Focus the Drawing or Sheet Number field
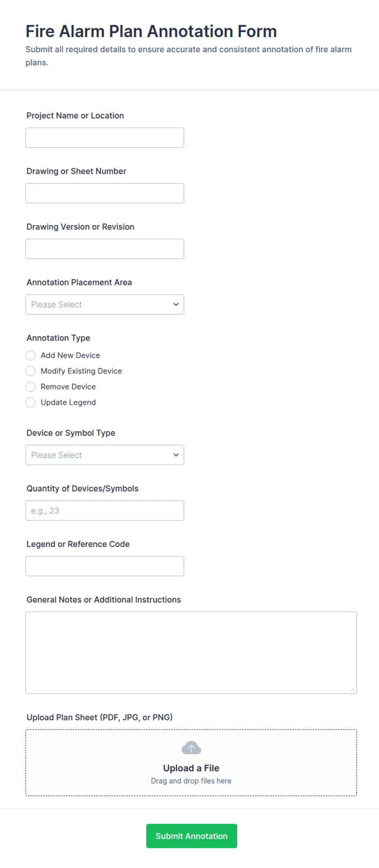Viewport: 379px width, 868px height. pyautogui.click(x=104, y=193)
